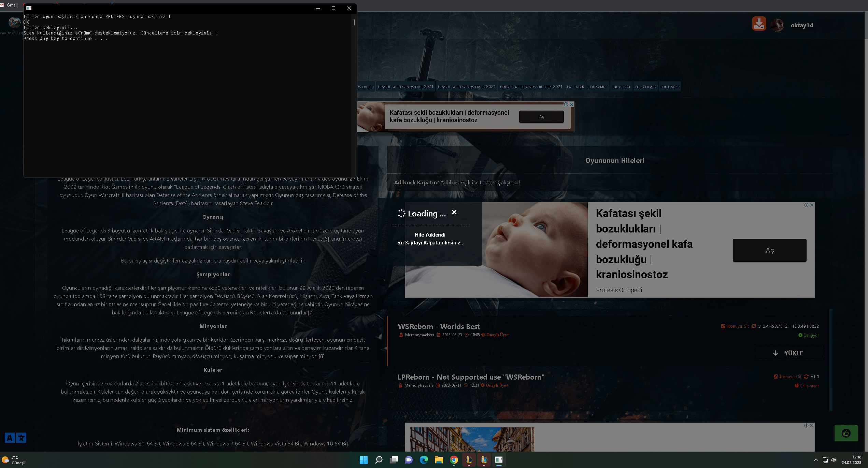Click the Hile Yüklendi message
868x468 pixels.
coord(430,235)
